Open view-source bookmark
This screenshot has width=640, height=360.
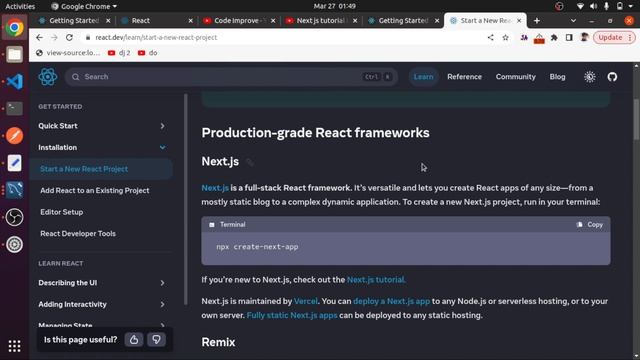tap(68, 53)
